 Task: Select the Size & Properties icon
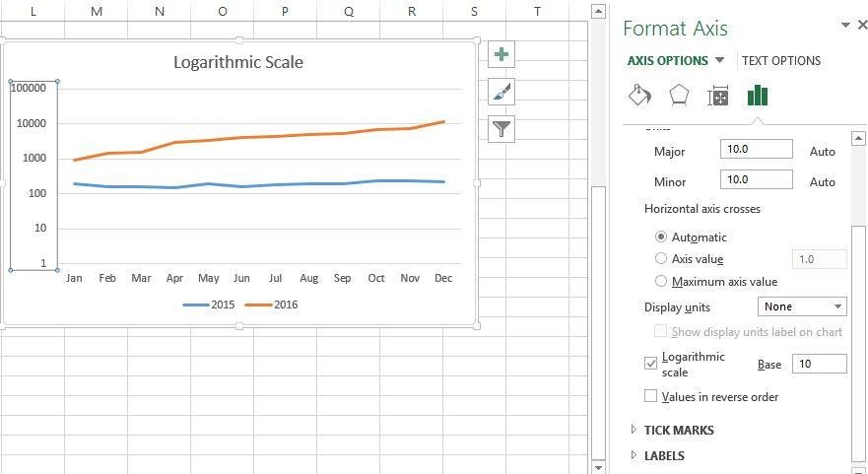pos(718,97)
